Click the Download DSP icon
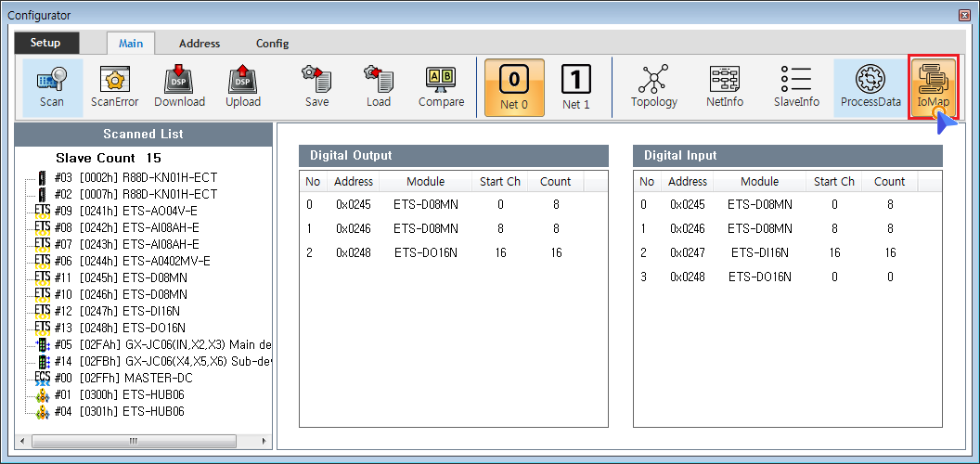The image size is (980, 464). tap(179, 87)
